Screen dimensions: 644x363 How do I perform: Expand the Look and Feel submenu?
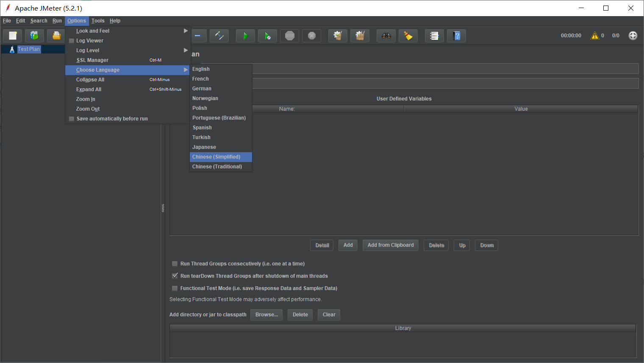[x=128, y=31]
